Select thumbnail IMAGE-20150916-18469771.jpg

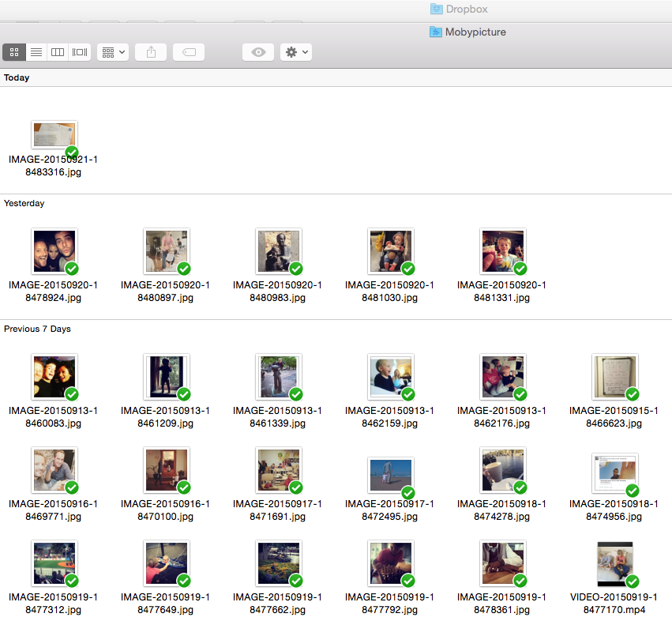[54, 470]
